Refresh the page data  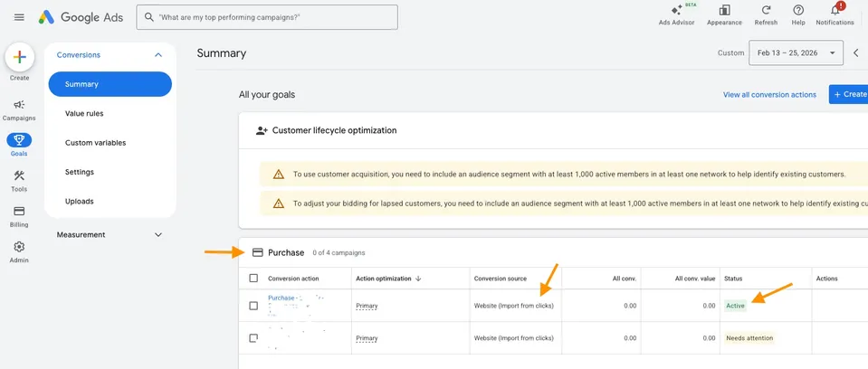[766, 15]
